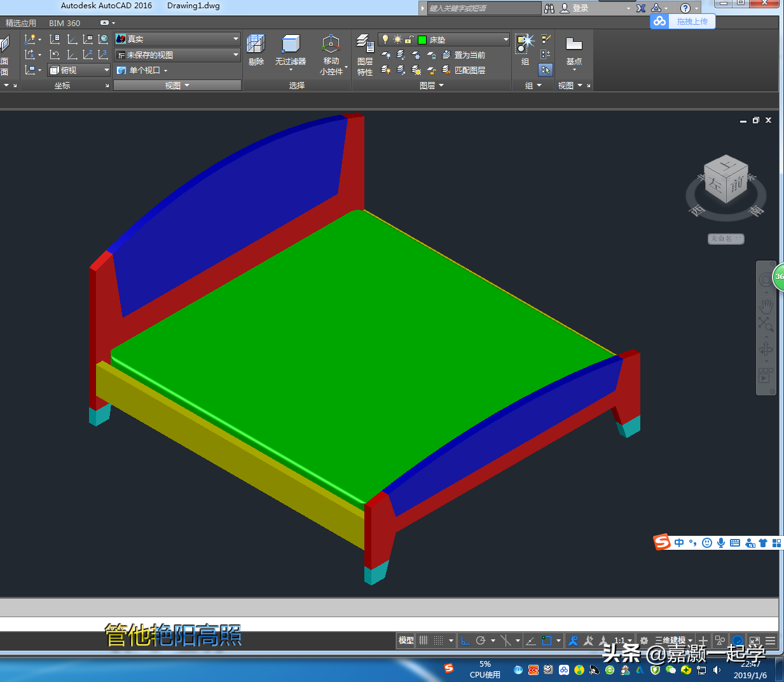Click the World UCS globe icon
The height and width of the screenshot is (682, 784).
(x=103, y=39)
